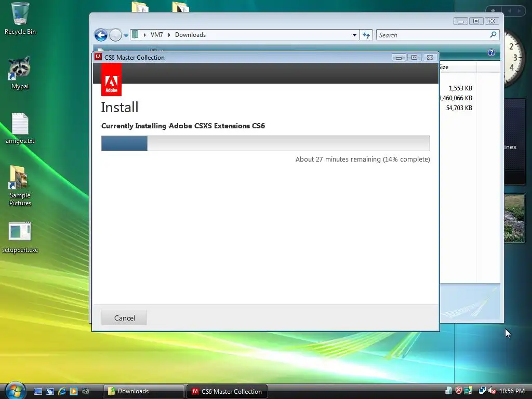The image size is (532, 399).
Task: Open Explorer Help question mark icon
Action: pyautogui.click(x=491, y=52)
